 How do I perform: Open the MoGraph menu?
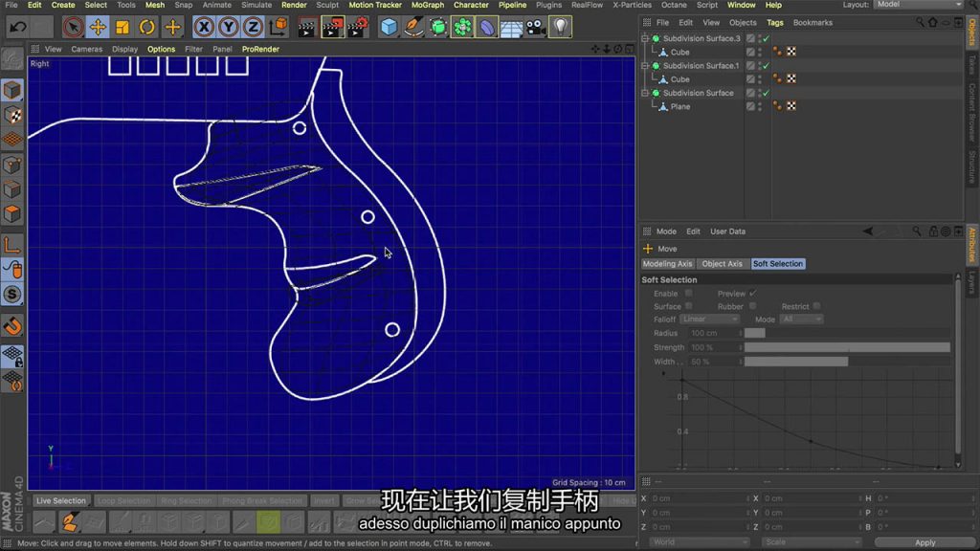[x=428, y=5]
